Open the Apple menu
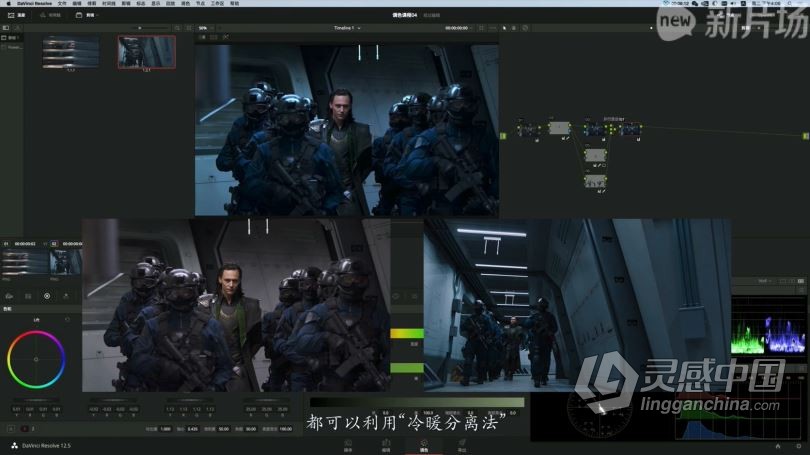Viewport: 810px width, 455px height. pos(8,3)
